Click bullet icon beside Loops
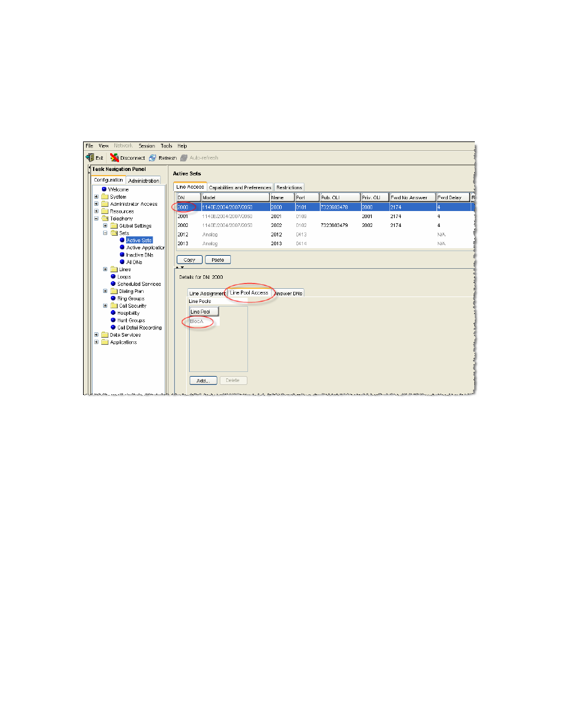This screenshot has height=728, width=562. pyautogui.click(x=113, y=276)
